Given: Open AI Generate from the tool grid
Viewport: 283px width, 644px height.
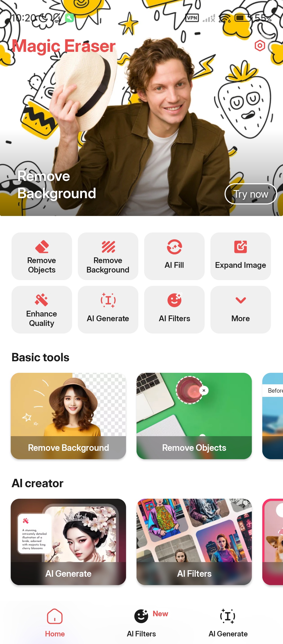Looking at the screenshot, I should (108, 310).
